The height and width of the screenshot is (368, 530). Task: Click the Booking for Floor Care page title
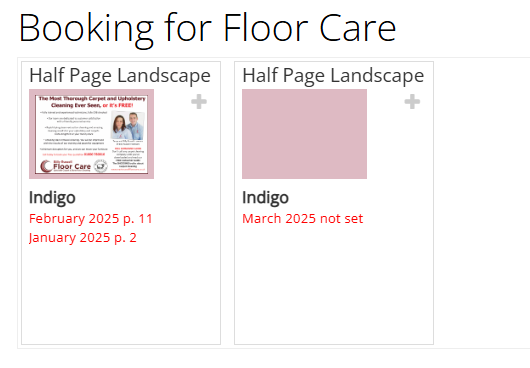tap(208, 28)
